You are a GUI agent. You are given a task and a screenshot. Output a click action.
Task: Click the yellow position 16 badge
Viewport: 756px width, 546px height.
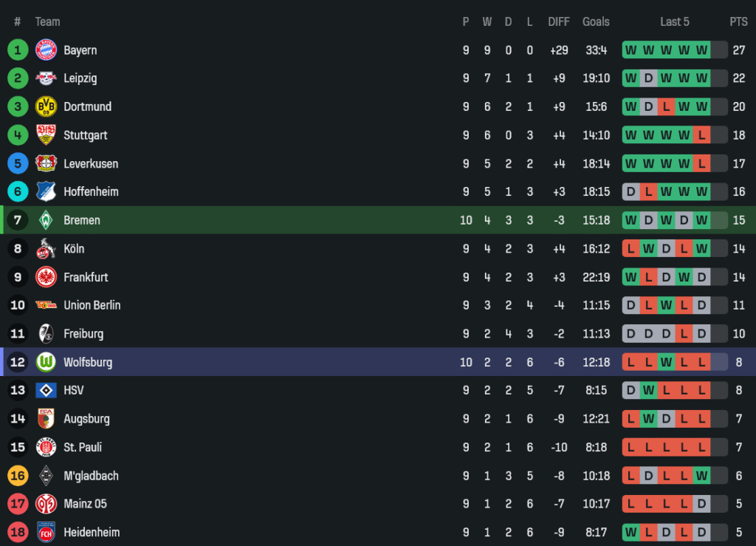[18, 476]
